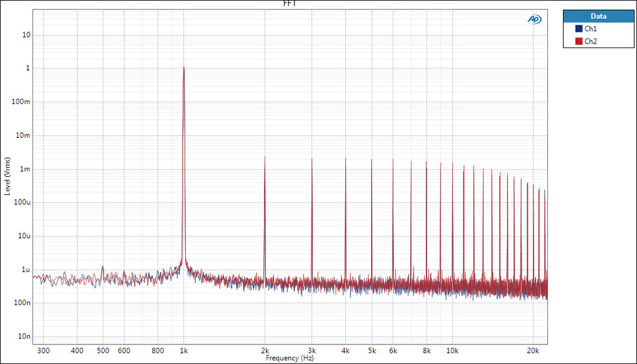Click the top of the 1k fundamental peak

pos(184,67)
